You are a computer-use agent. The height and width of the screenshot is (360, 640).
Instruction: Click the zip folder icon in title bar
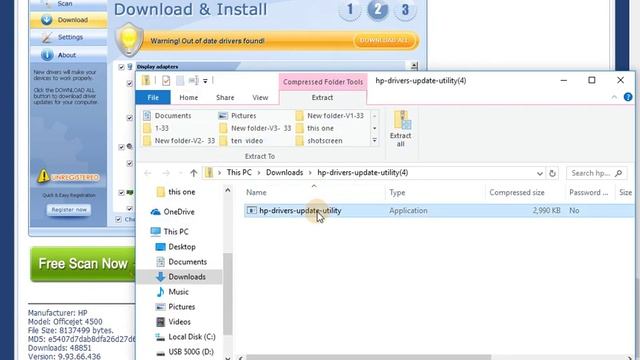click(x=146, y=80)
